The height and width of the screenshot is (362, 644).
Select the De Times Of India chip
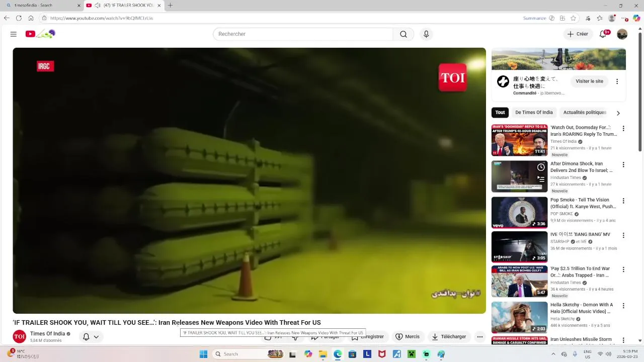tap(534, 113)
